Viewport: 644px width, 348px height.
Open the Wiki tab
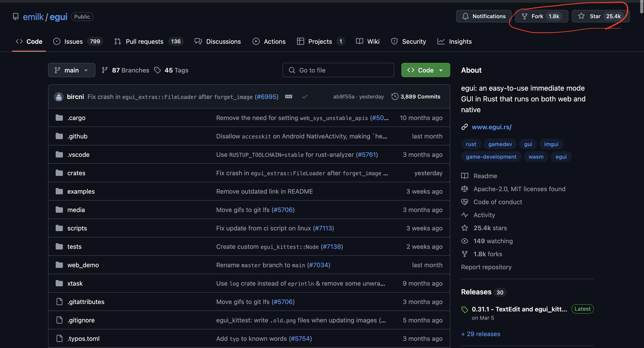[x=368, y=41]
